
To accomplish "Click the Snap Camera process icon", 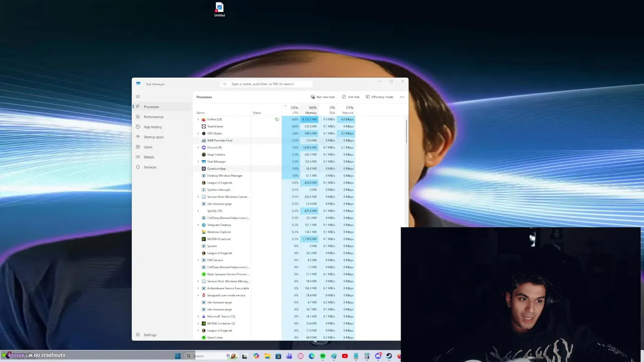I will click(204, 154).
